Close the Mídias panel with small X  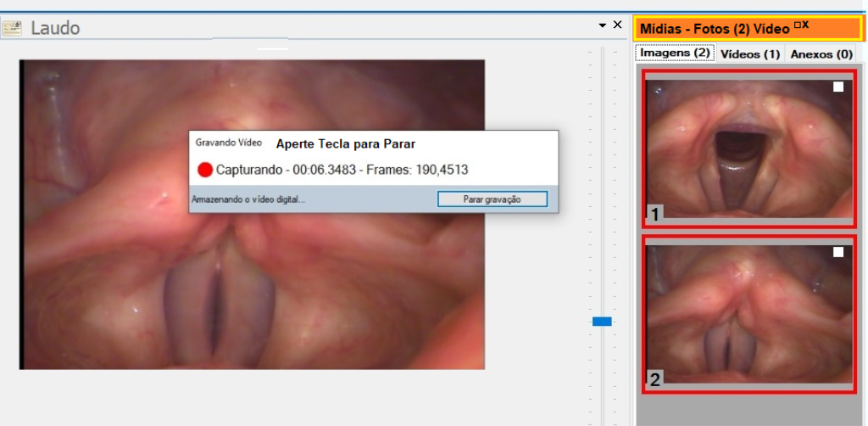pos(805,25)
